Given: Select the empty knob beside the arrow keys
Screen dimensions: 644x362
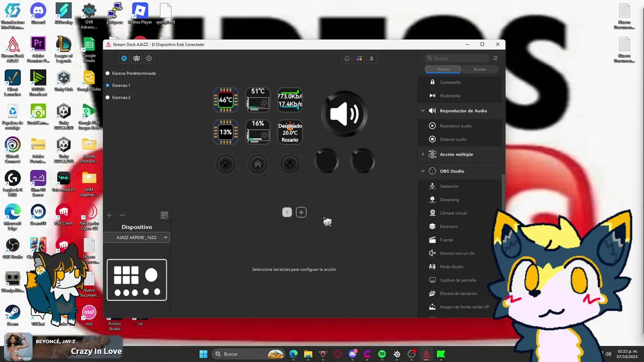Looking at the screenshot, I should tap(327, 161).
